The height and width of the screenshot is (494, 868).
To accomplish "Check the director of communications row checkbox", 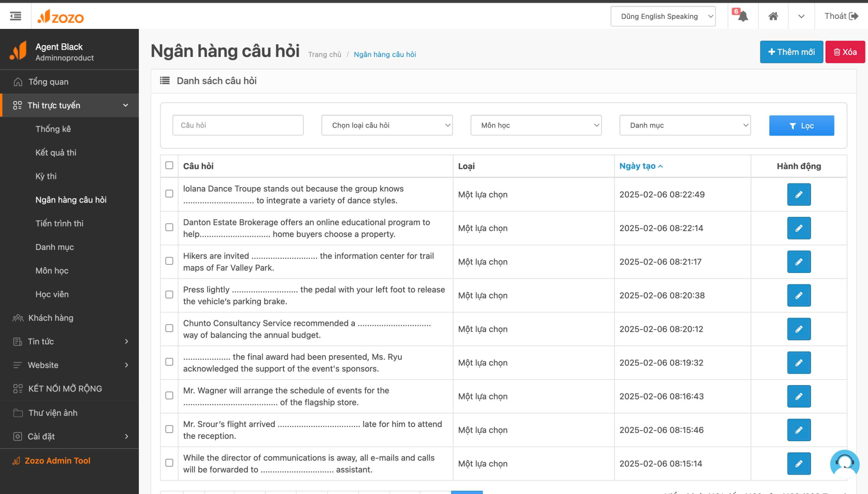I will 169,463.
